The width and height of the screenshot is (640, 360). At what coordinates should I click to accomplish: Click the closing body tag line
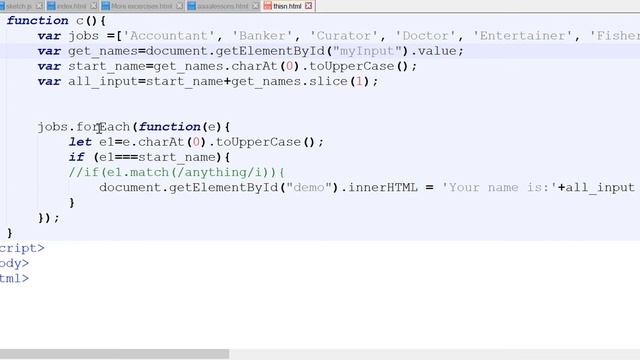pyautogui.click(x=14, y=263)
